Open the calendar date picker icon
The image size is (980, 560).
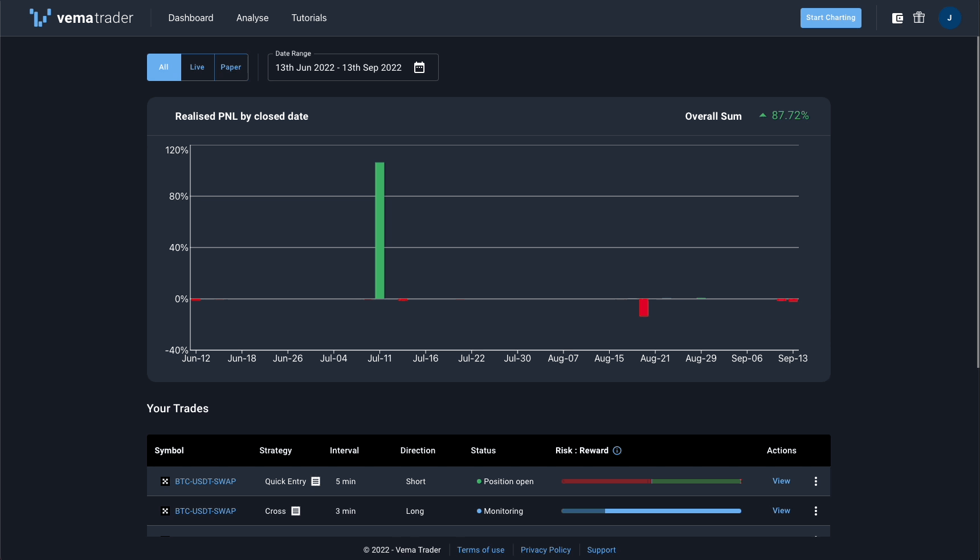419,67
